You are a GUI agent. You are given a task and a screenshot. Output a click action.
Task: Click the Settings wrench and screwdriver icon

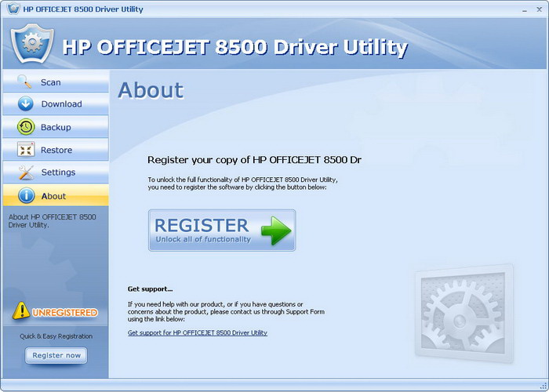tap(26, 172)
